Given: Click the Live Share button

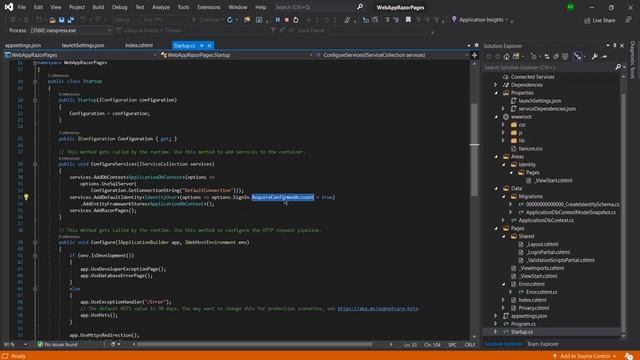Looking at the screenshot, I should click(x=600, y=20).
